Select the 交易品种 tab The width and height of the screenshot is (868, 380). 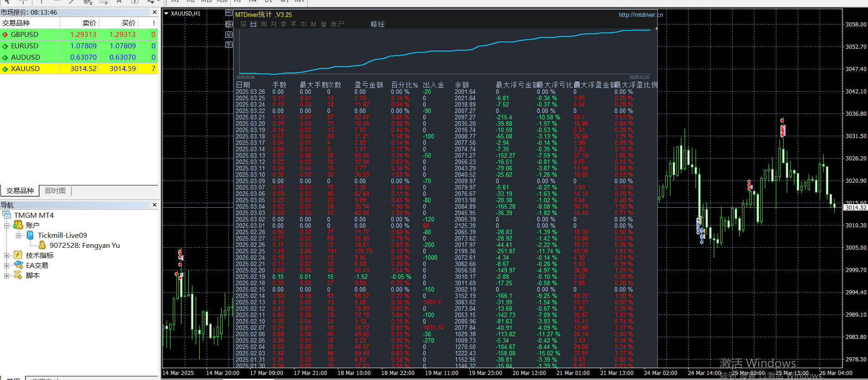(x=20, y=191)
